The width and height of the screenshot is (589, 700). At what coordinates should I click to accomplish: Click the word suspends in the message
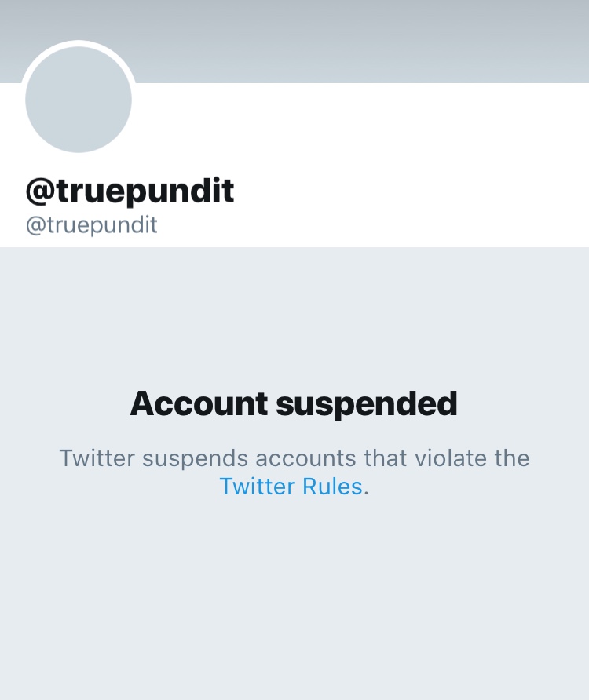[x=195, y=459]
